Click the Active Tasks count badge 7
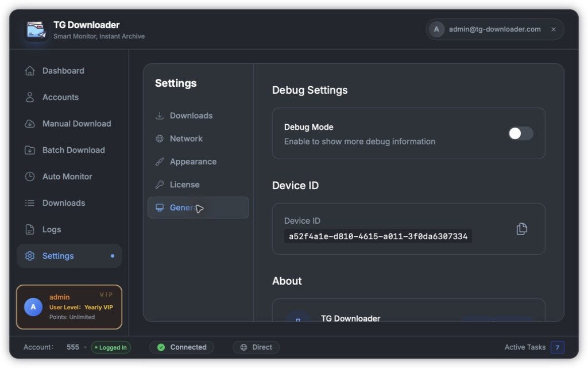This screenshot has width=588, height=368. pyautogui.click(x=558, y=347)
